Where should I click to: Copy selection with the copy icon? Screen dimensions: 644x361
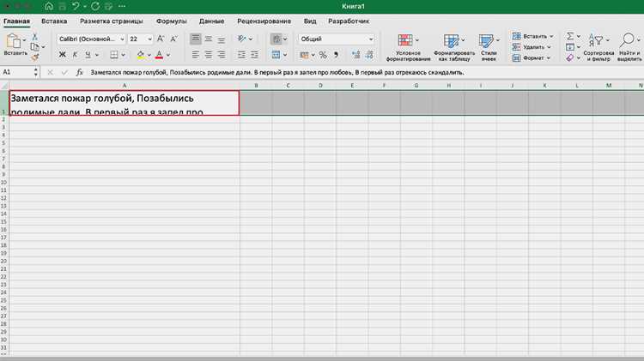35,47
